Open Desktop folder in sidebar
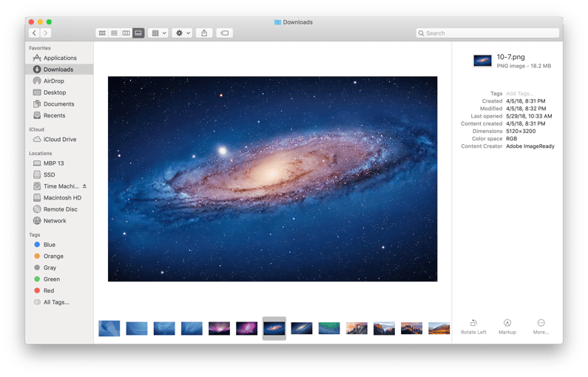The height and width of the screenshot is (377, 588). tap(59, 92)
